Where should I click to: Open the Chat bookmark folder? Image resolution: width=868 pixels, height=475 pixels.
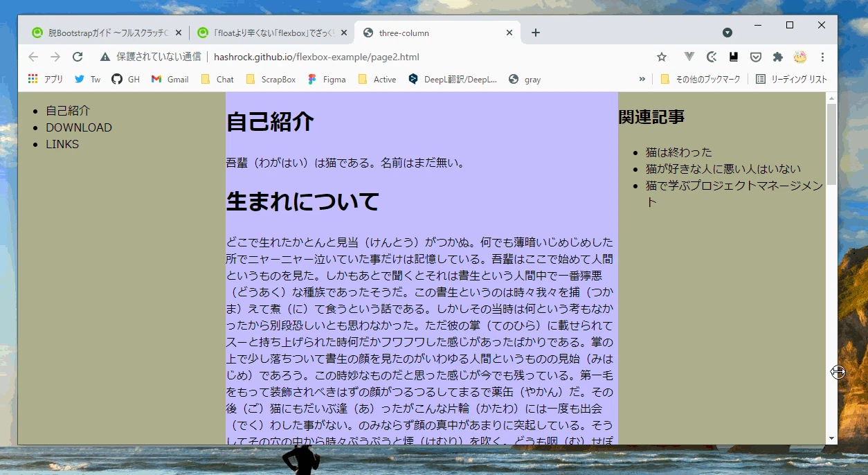(x=217, y=79)
